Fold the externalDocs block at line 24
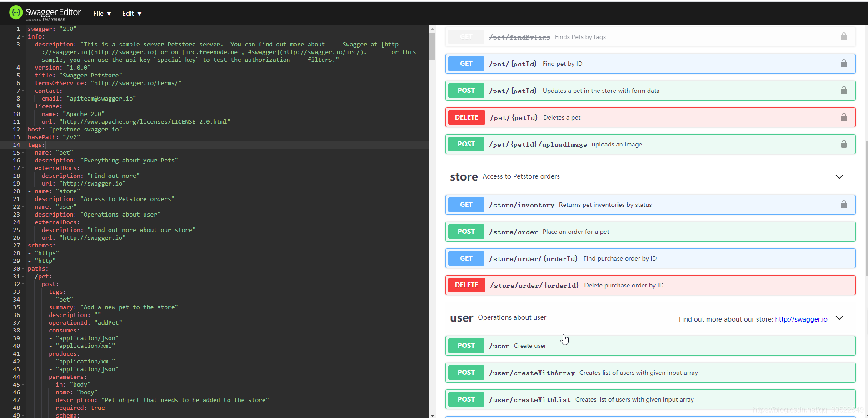The image size is (868, 418). [23, 222]
